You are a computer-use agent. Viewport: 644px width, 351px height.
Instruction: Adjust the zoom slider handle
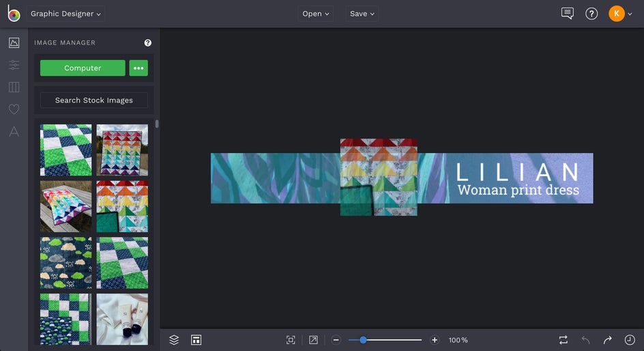tap(363, 340)
